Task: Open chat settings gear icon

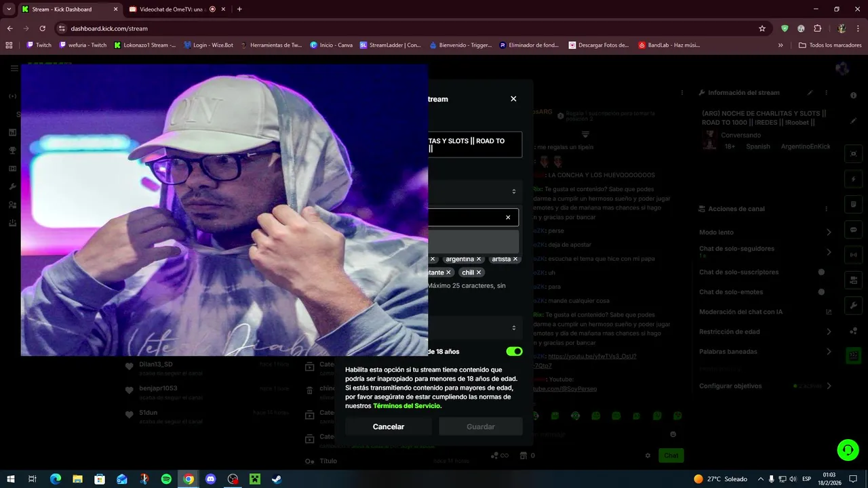Action: pyautogui.click(x=648, y=455)
